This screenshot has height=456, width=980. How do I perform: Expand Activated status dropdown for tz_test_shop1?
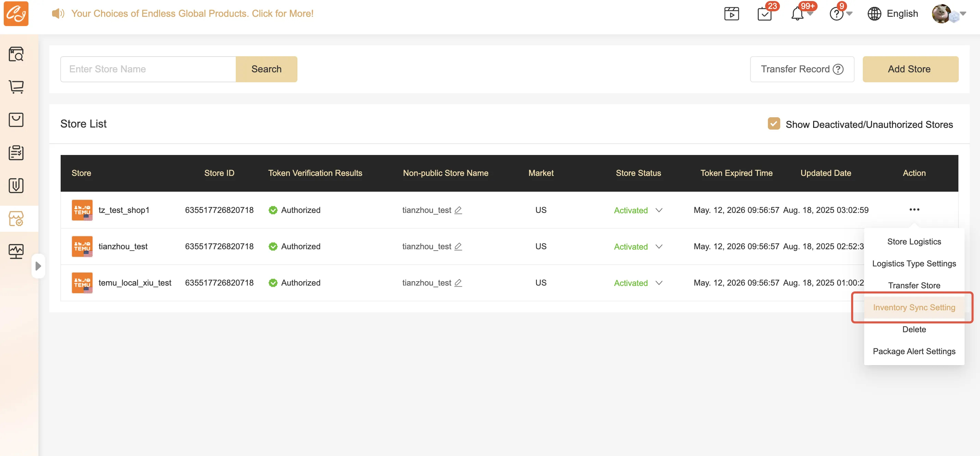tap(659, 210)
